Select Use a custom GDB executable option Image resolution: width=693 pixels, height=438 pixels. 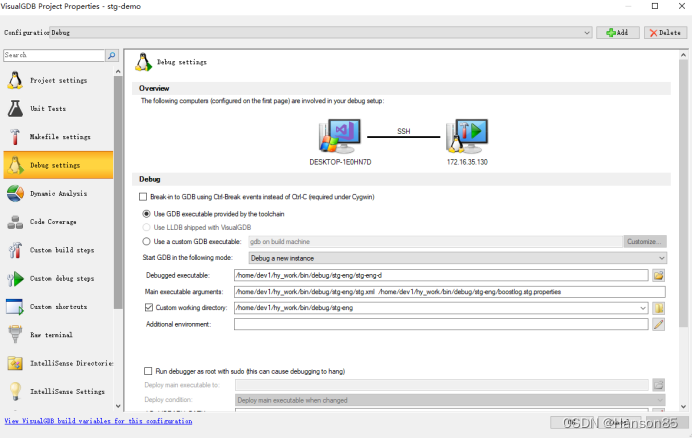(146, 242)
